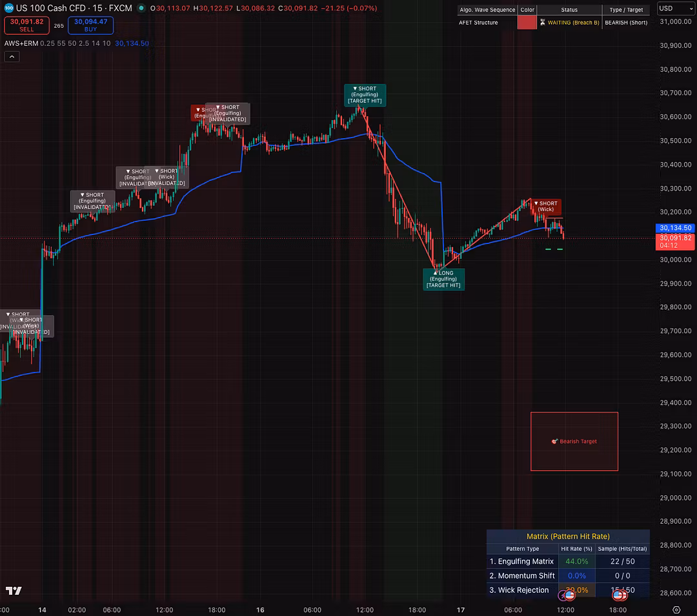
Task: Click the AFET Structure red color cell
Action: (527, 22)
